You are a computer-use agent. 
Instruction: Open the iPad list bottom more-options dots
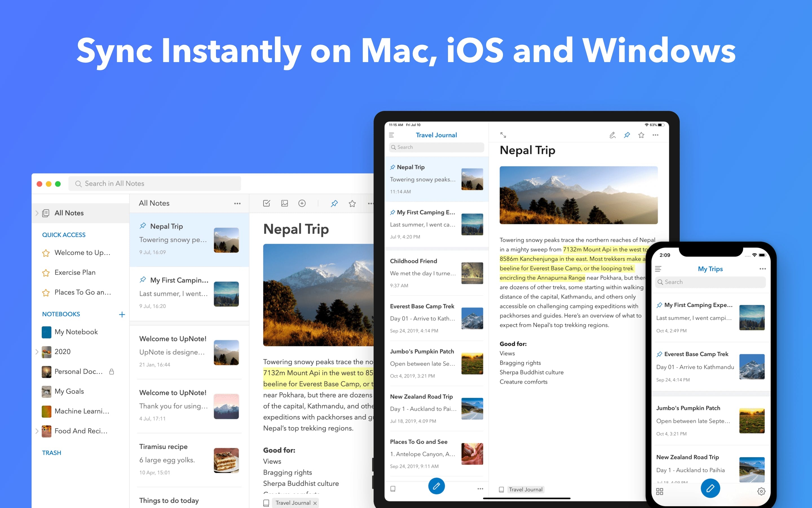click(480, 489)
